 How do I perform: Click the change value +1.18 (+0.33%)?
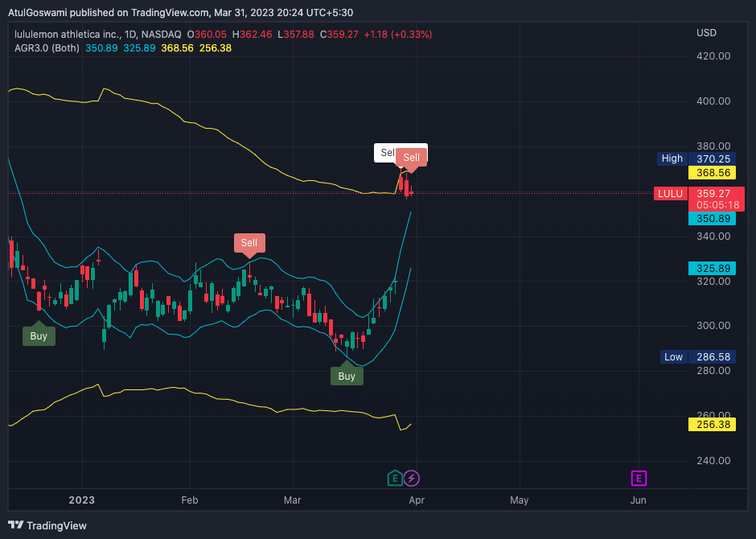coord(398,35)
